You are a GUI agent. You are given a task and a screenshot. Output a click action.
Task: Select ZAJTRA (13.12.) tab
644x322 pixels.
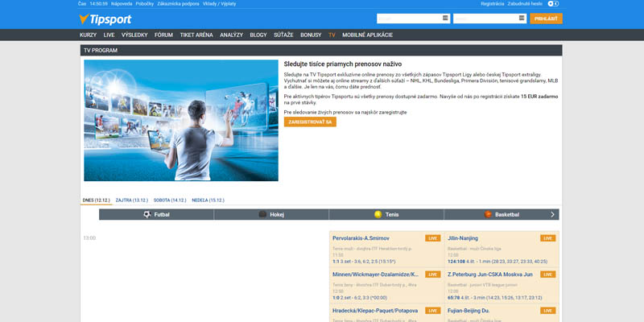point(131,200)
